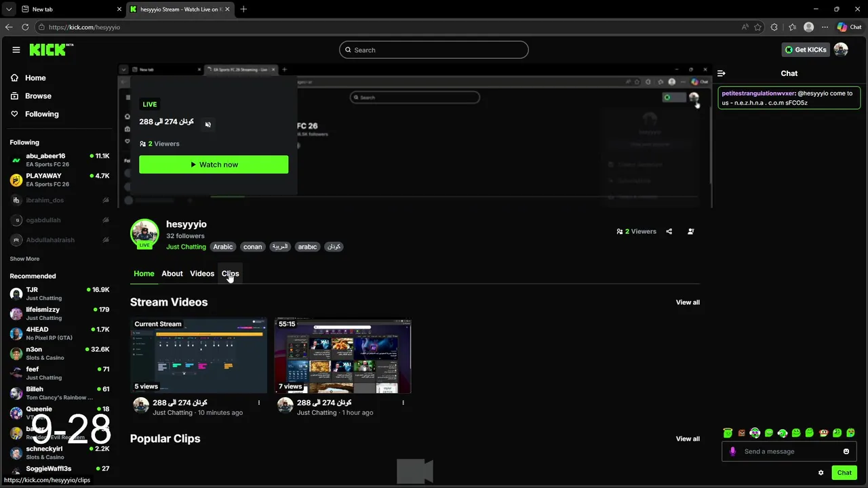Viewport: 868px width, 488px height.
Task: Open browser profile avatar icon
Action: 808,27
